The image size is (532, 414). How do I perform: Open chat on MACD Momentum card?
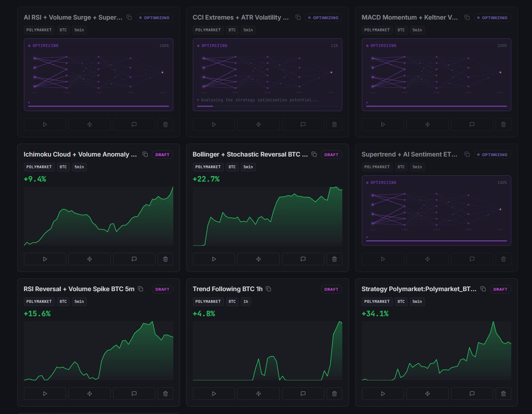point(472,125)
